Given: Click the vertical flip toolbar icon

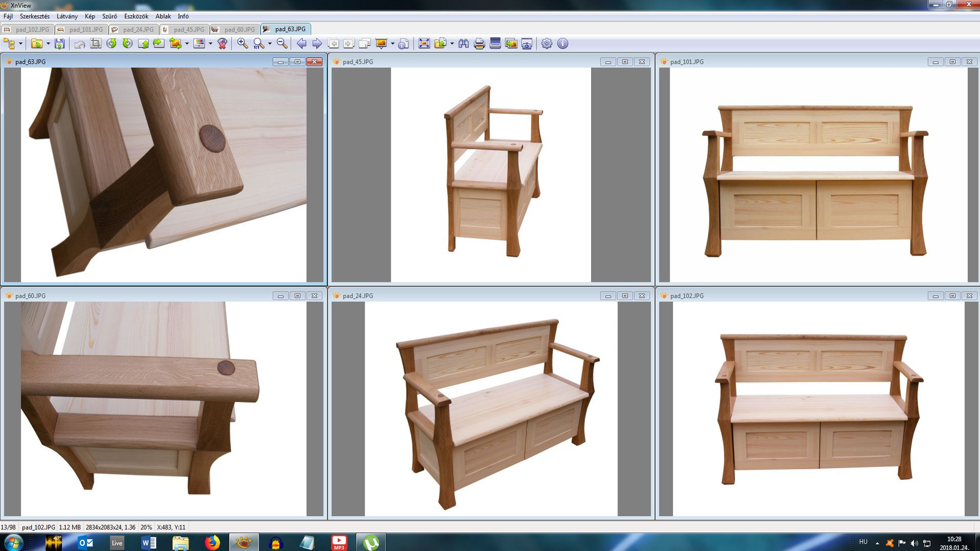Looking at the screenshot, I should tap(143, 44).
